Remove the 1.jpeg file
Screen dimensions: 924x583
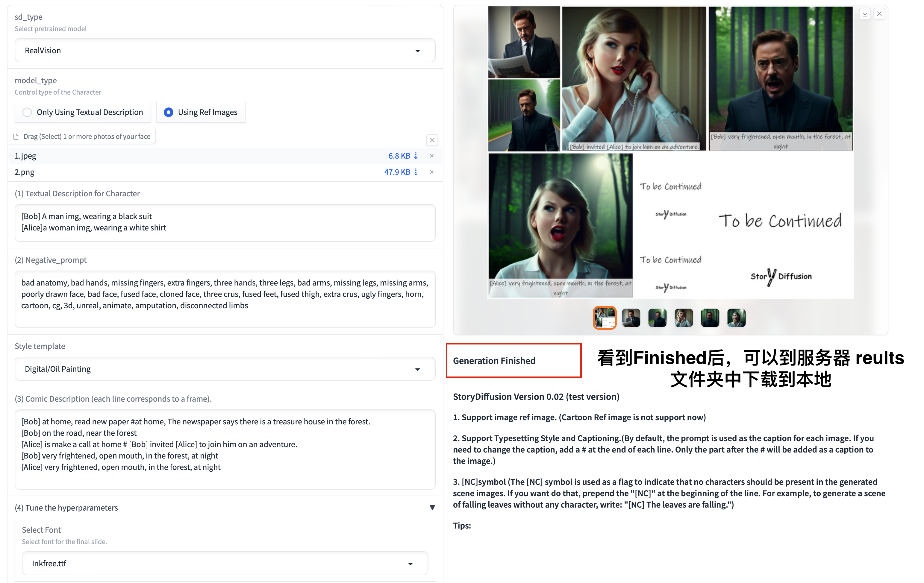432,156
